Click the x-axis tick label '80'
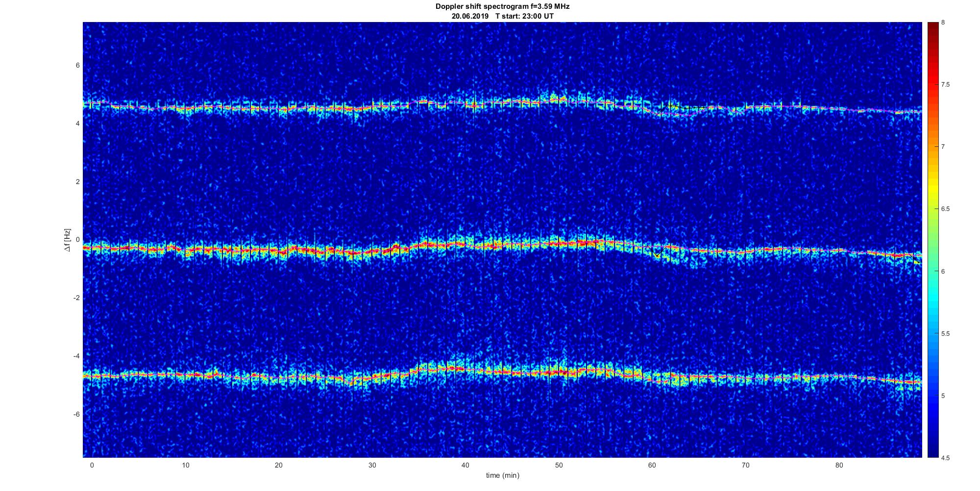The image size is (980, 491). (x=839, y=466)
